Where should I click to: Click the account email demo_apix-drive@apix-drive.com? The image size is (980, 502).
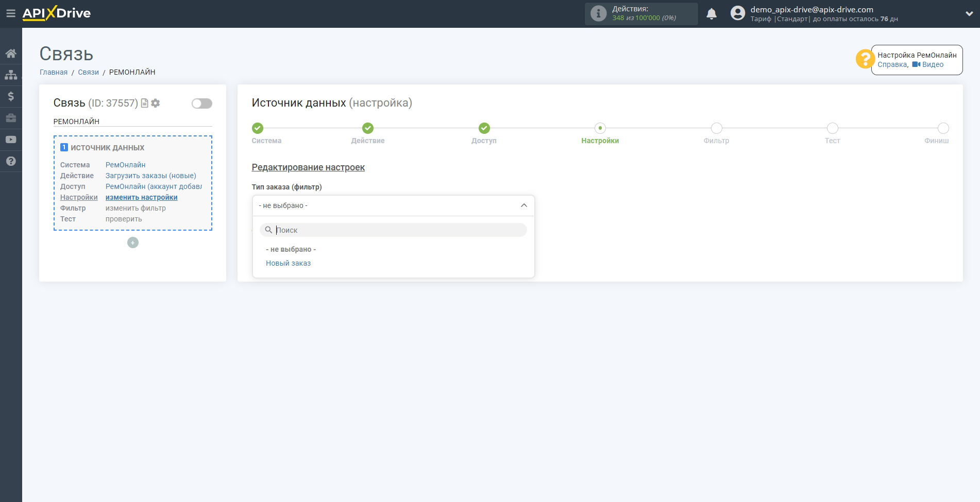pyautogui.click(x=812, y=9)
